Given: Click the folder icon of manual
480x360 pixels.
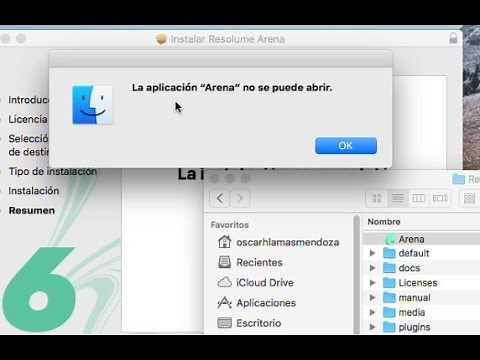Looking at the screenshot, I should pyautogui.click(x=389, y=297).
